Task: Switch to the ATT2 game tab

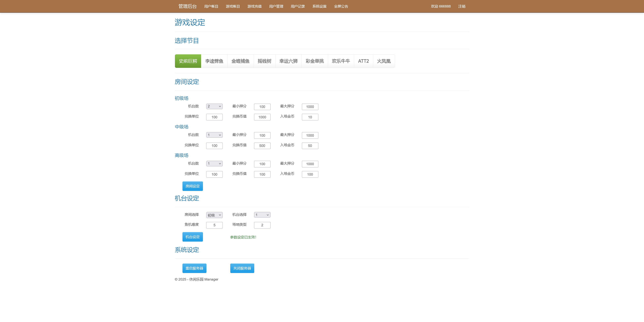Action: 363,61
